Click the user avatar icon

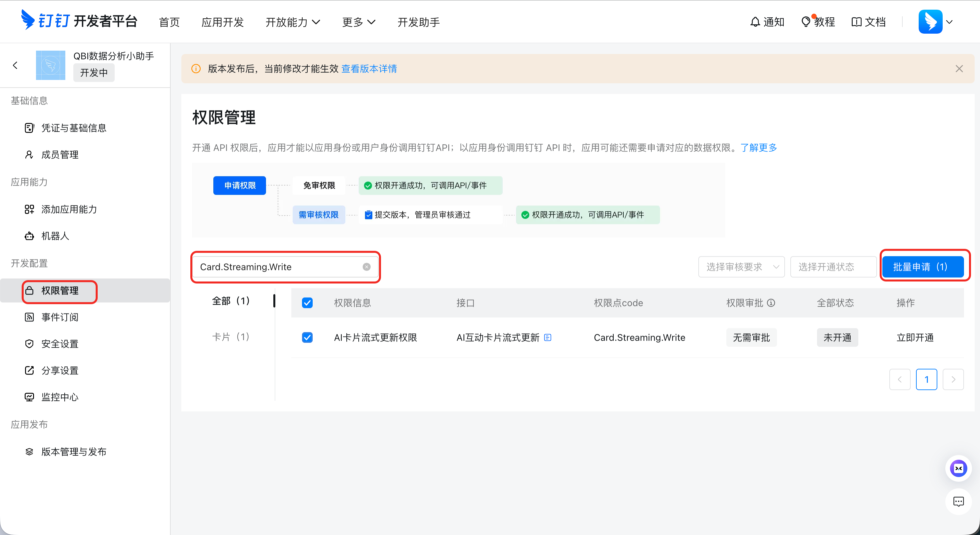point(930,22)
